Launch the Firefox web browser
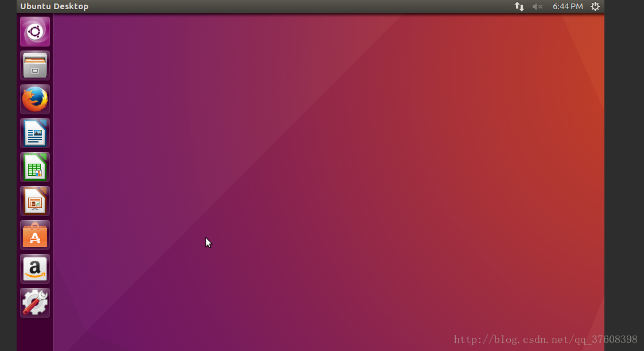Image resolution: width=644 pixels, height=351 pixels. point(34,99)
